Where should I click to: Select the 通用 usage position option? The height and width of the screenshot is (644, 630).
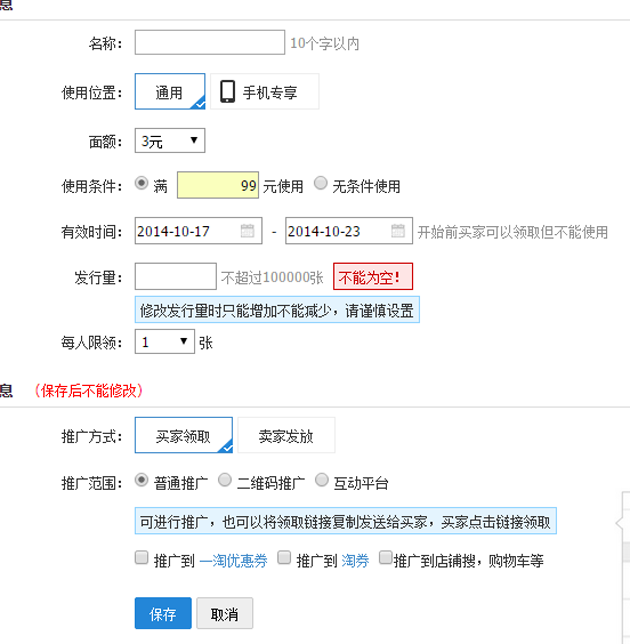click(x=170, y=92)
